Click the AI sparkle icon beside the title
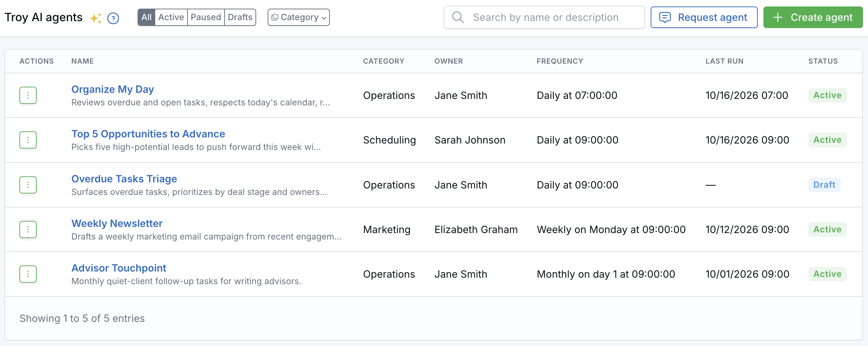Viewport: 868px width, 346px height. [x=96, y=18]
